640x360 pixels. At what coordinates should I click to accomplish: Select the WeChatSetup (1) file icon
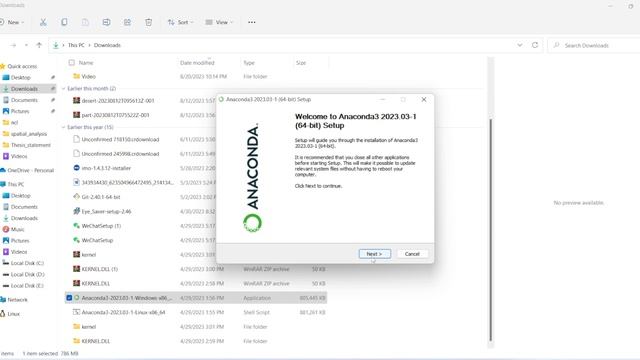point(76,226)
